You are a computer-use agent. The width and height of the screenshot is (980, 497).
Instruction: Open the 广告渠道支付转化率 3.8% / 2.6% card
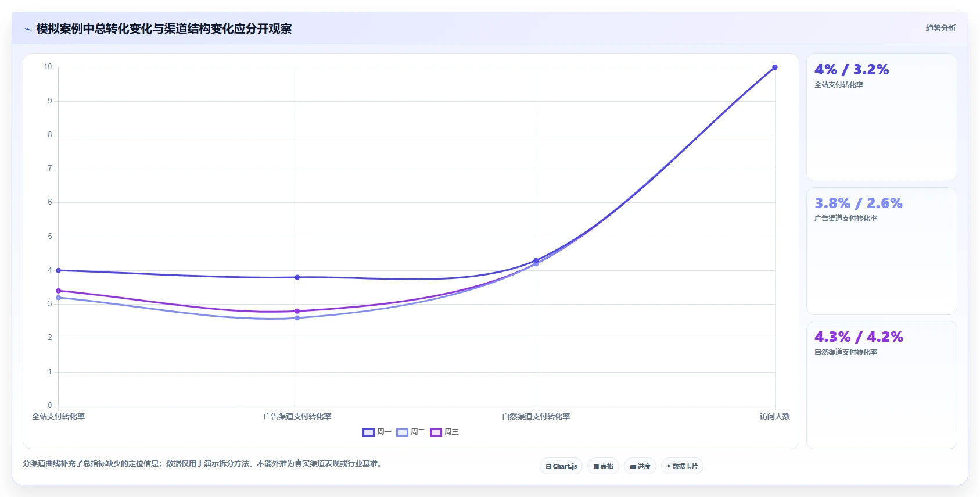[881, 251]
